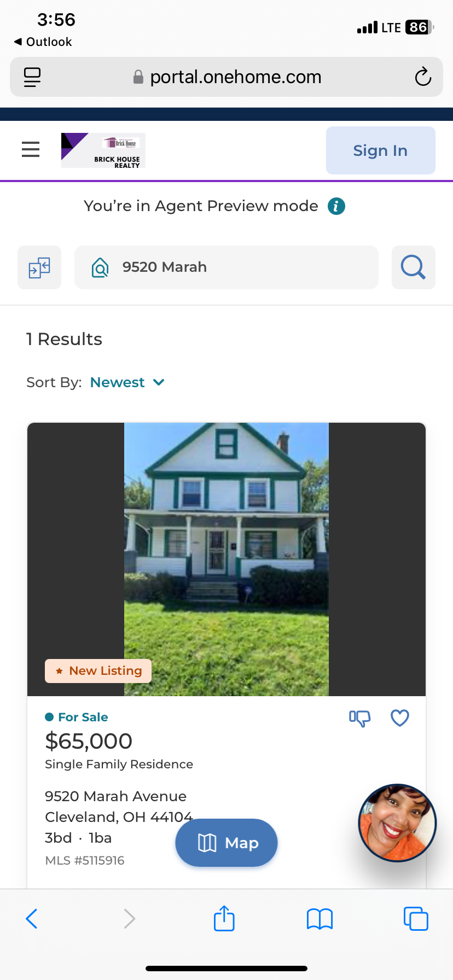
Task: Open the Map view button
Action: pos(226,843)
